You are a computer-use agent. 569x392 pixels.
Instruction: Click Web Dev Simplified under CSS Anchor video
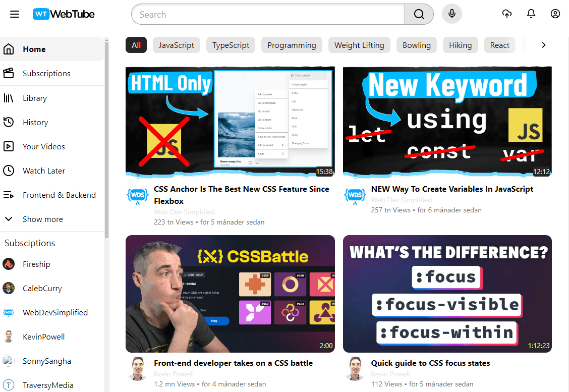click(184, 211)
